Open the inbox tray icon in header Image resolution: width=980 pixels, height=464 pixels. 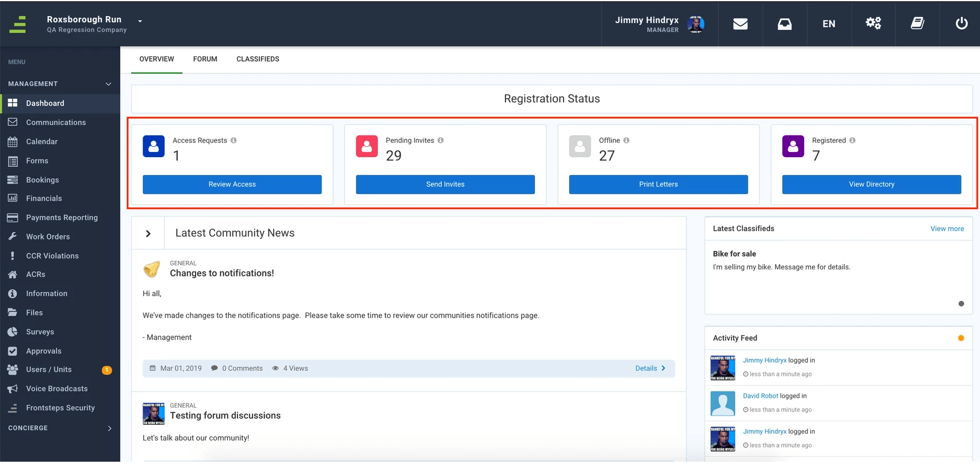(784, 24)
